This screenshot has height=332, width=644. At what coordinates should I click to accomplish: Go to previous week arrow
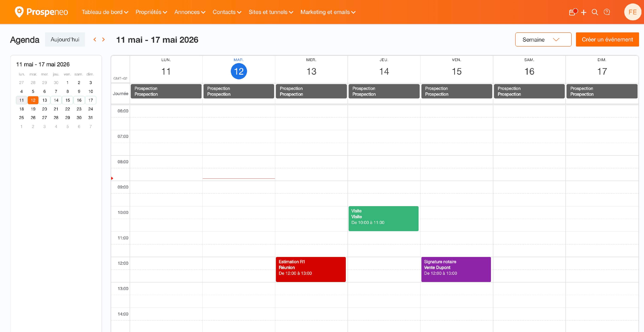point(95,39)
